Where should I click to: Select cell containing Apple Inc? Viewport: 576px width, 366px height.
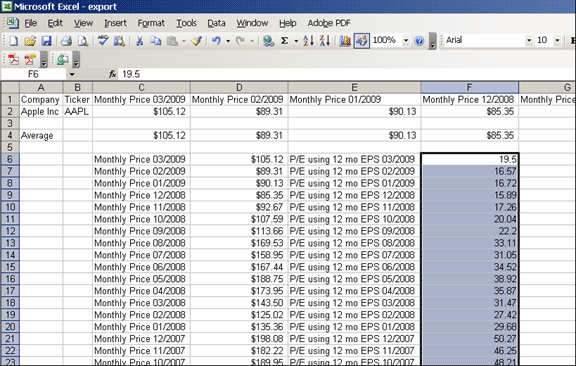(41, 111)
